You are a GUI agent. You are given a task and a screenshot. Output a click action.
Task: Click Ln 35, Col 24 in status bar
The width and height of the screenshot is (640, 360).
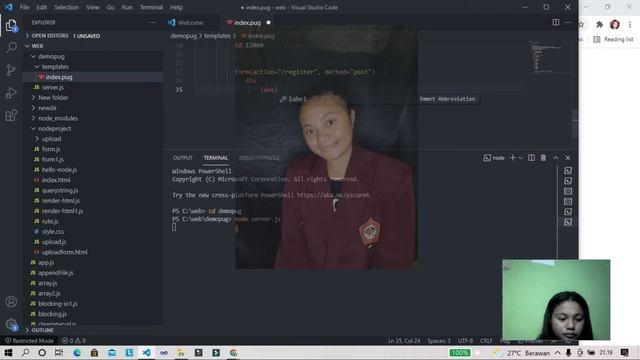[x=404, y=340]
